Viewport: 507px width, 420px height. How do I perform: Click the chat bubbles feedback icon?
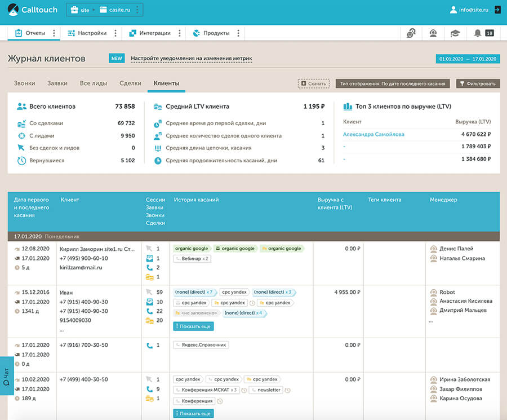[x=412, y=33]
